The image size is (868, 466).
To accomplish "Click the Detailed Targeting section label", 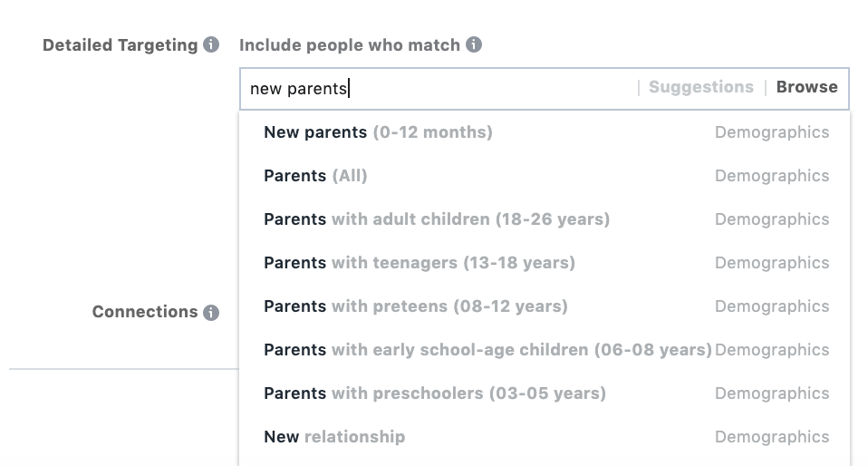I will tap(120, 45).
